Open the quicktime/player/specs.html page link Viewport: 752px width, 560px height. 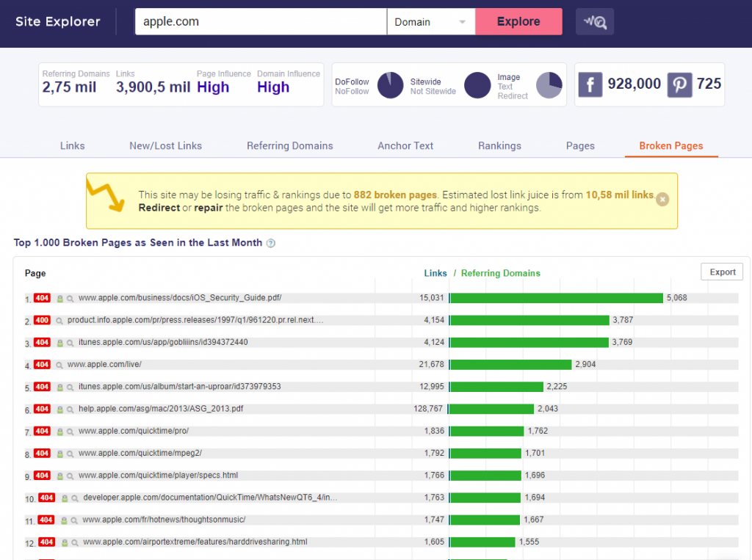(159, 475)
